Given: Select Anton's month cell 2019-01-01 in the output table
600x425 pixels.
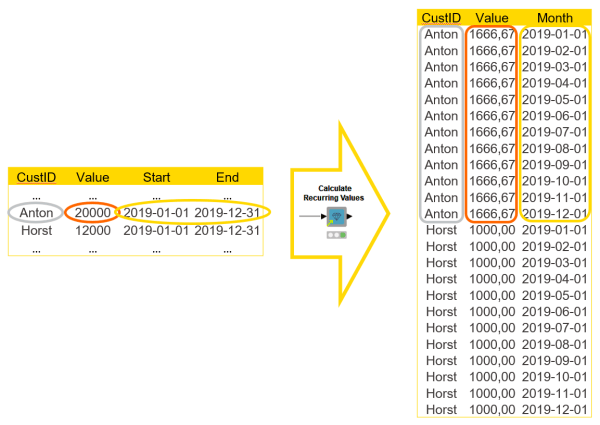Looking at the screenshot, I should (554, 34).
